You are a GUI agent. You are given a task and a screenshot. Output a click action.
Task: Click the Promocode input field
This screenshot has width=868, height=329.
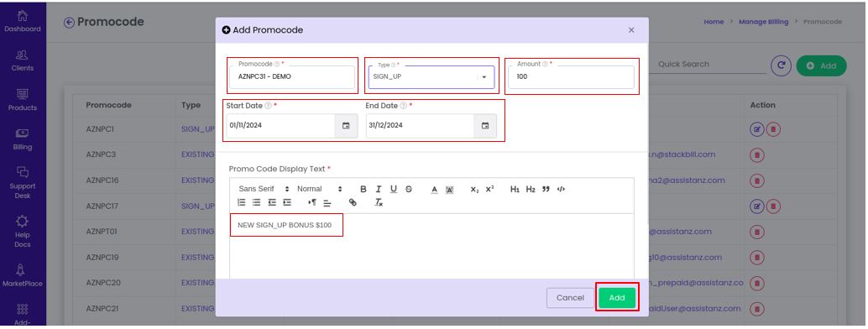(x=291, y=77)
